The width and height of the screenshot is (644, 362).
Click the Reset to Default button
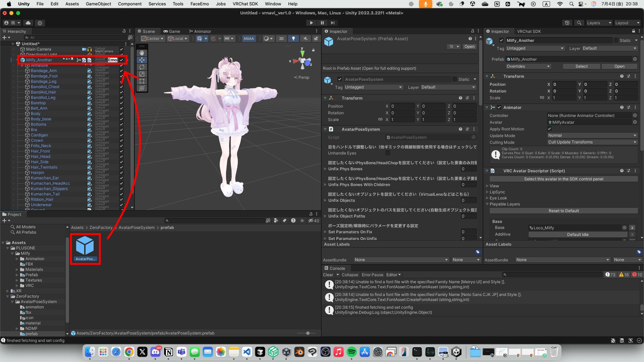(x=563, y=210)
